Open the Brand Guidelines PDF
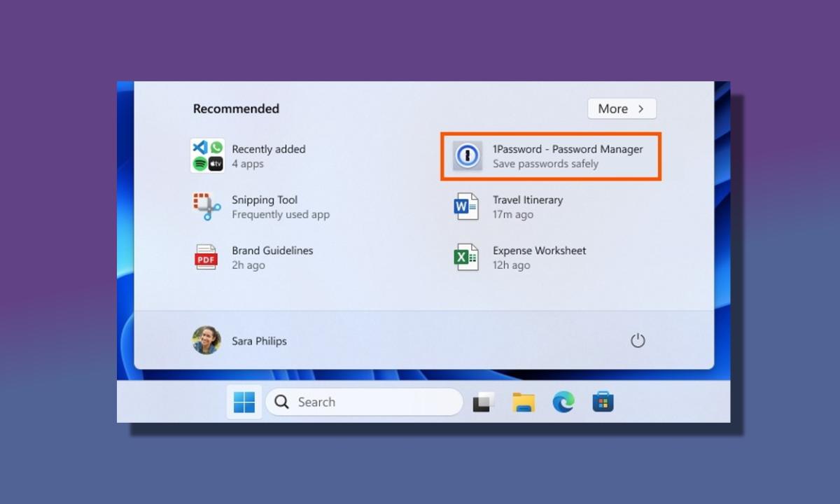The height and width of the screenshot is (504, 840). tap(272, 258)
